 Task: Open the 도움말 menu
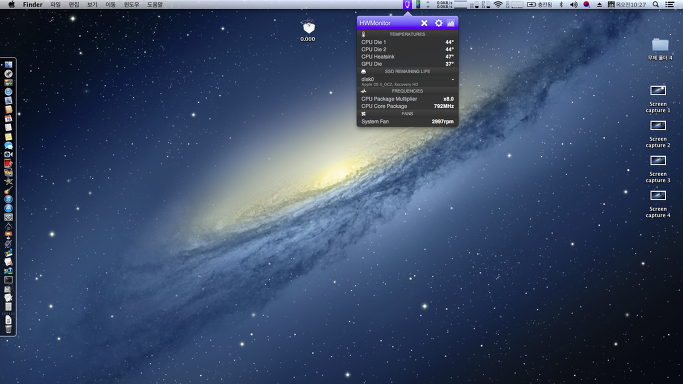pyautogui.click(x=155, y=4)
